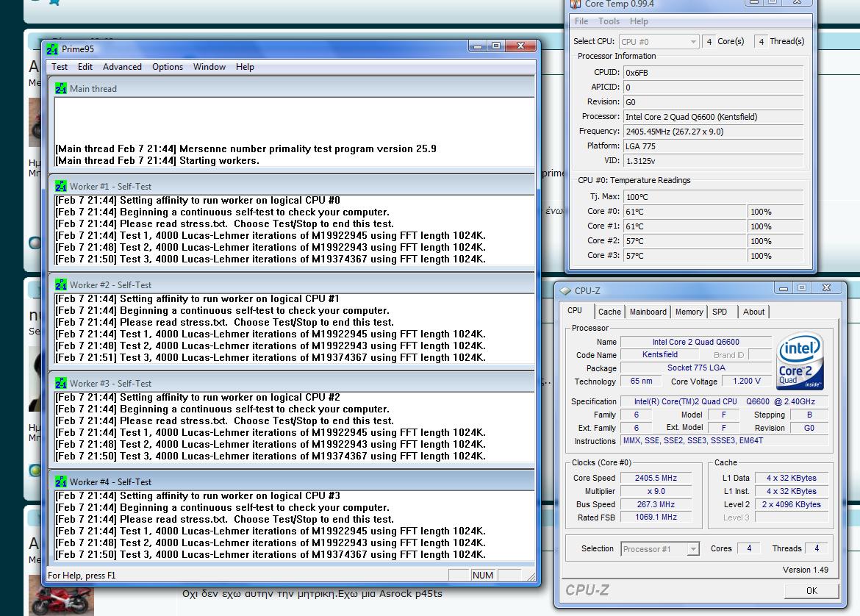This screenshot has width=860, height=616.
Task: Click the Core #1 temperature reading
Action: [x=684, y=226]
